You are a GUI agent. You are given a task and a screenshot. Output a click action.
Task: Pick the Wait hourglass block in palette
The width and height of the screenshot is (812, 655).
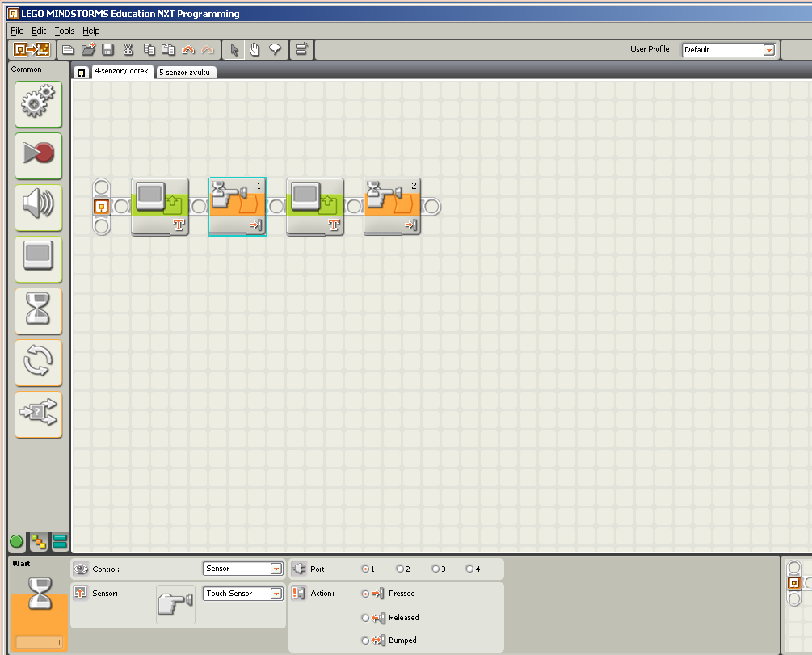[x=38, y=311]
